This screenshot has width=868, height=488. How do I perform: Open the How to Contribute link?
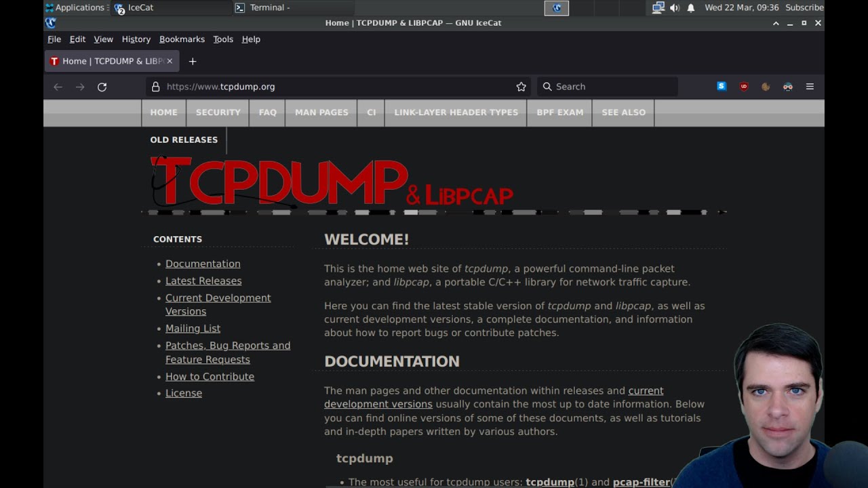[x=210, y=376]
